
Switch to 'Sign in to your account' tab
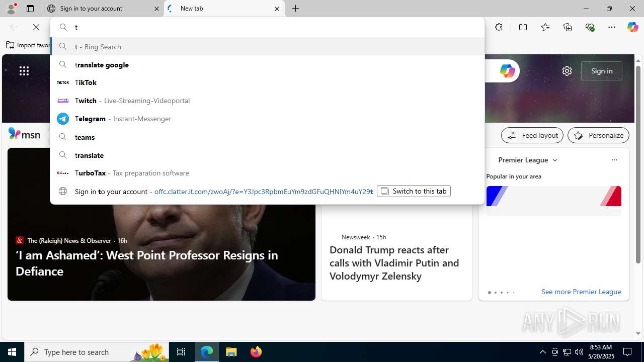coord(104,9)
